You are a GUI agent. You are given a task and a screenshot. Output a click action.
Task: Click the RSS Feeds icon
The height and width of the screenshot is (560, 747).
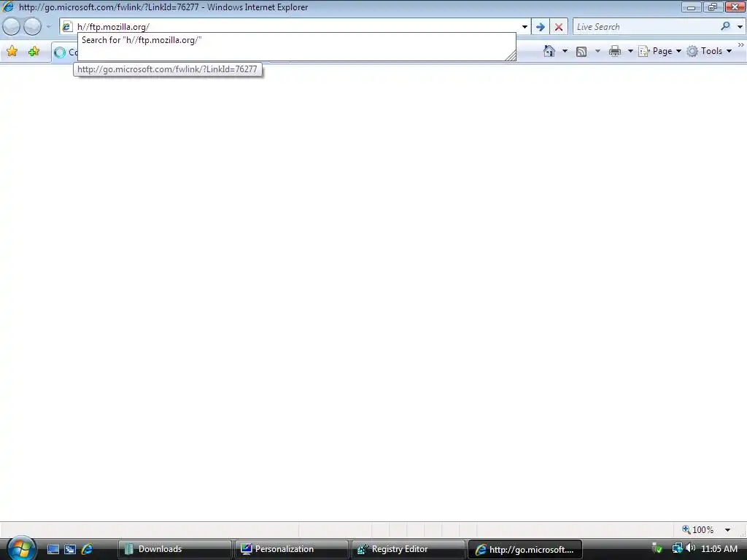pos(581,51)
